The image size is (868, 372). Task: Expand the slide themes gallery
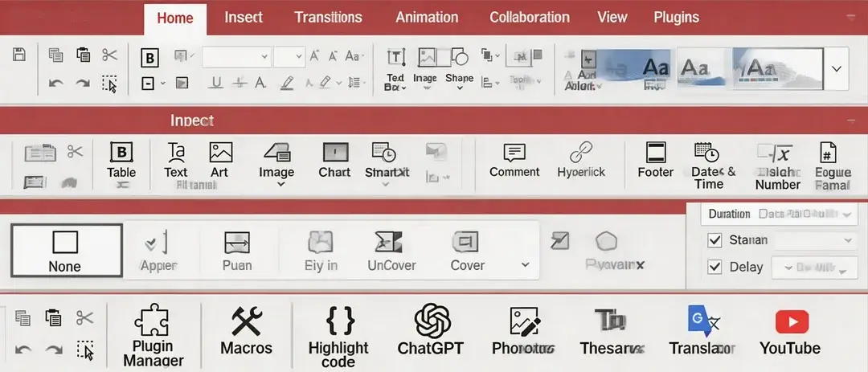(837, 69)
